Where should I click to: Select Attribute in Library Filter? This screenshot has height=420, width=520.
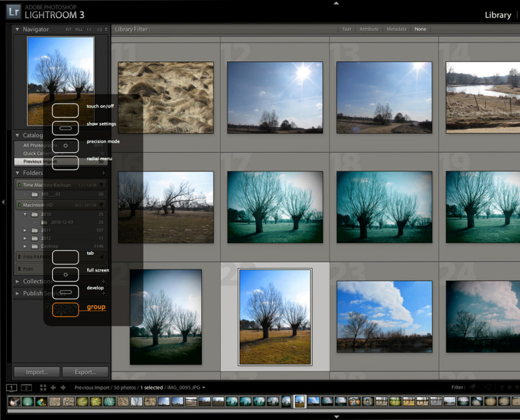369,29
